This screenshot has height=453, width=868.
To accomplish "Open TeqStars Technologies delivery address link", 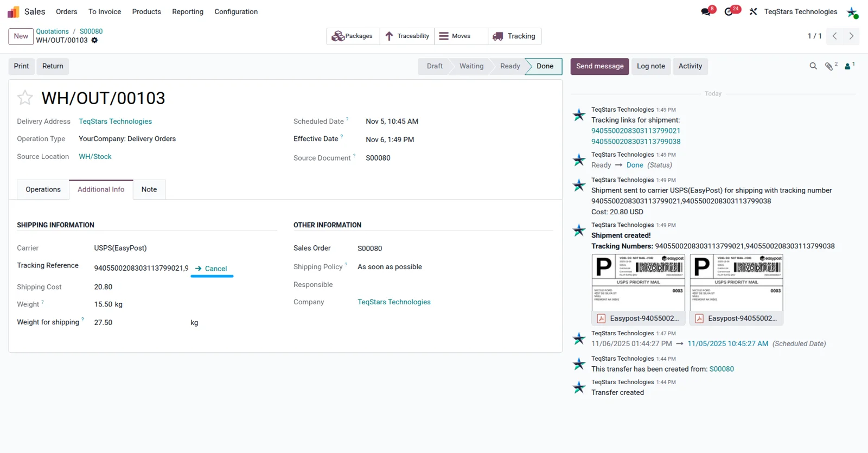I will pyautogui.click(x=115, y=122).
